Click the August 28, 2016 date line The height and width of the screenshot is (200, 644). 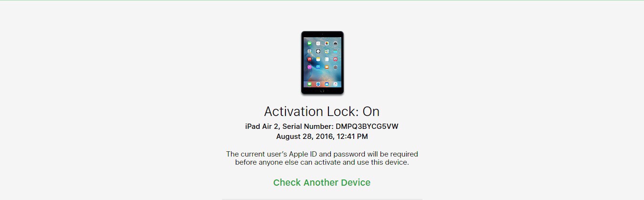322,137
